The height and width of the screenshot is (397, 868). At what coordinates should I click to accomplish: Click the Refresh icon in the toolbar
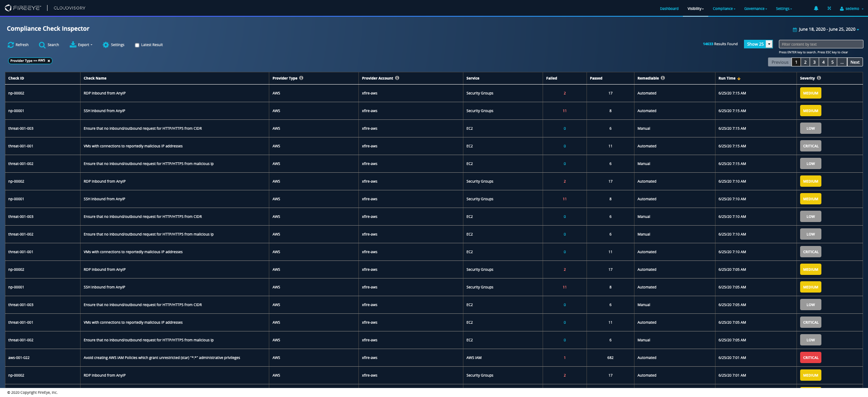11,45
